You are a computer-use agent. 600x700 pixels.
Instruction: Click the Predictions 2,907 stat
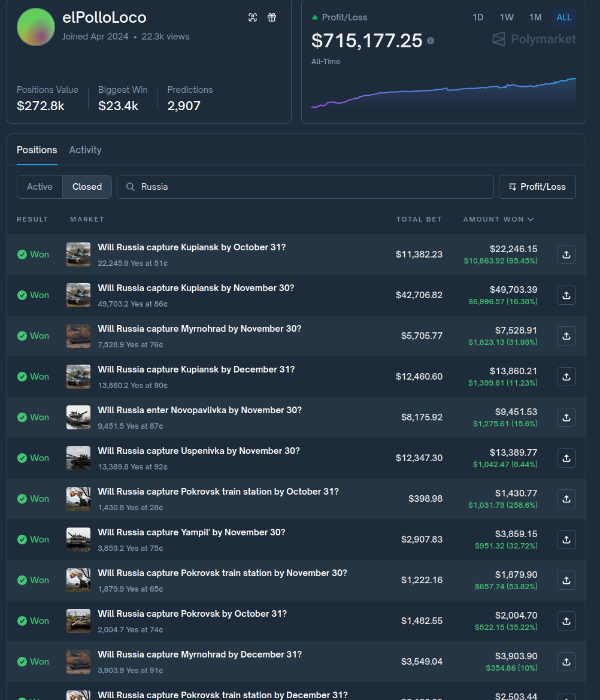(190, 98)
